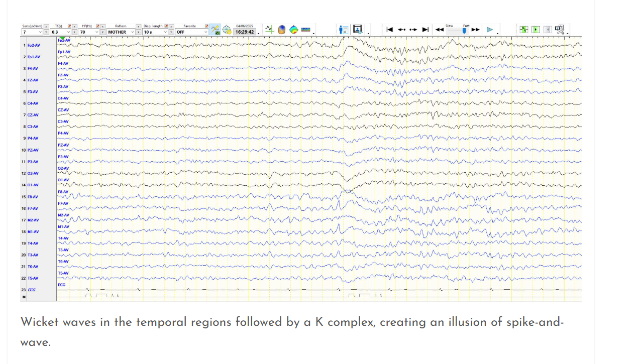This screenshot has height=364, width=638.
Task: Step one page backward
Action: coord(401,30)
